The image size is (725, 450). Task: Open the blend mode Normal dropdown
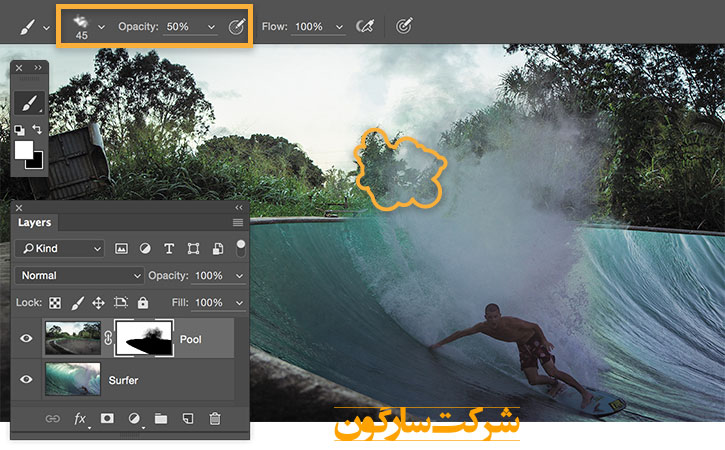80,275
